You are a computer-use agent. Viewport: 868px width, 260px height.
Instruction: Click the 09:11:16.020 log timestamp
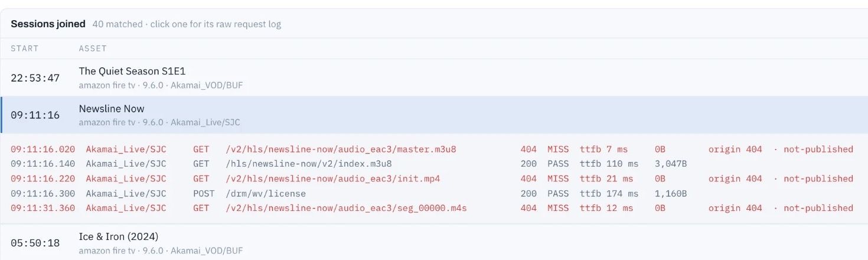point(43,149)
